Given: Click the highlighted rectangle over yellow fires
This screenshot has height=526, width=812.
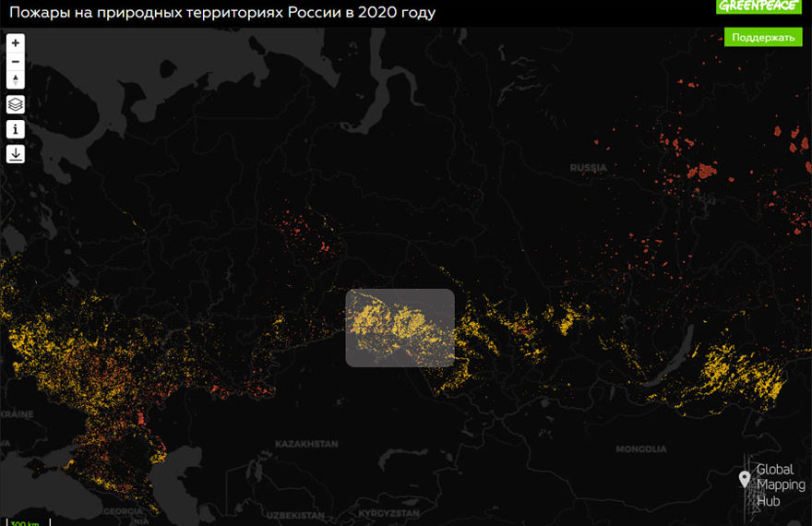Looking at the screenshot, I should (x=400, y=328).
